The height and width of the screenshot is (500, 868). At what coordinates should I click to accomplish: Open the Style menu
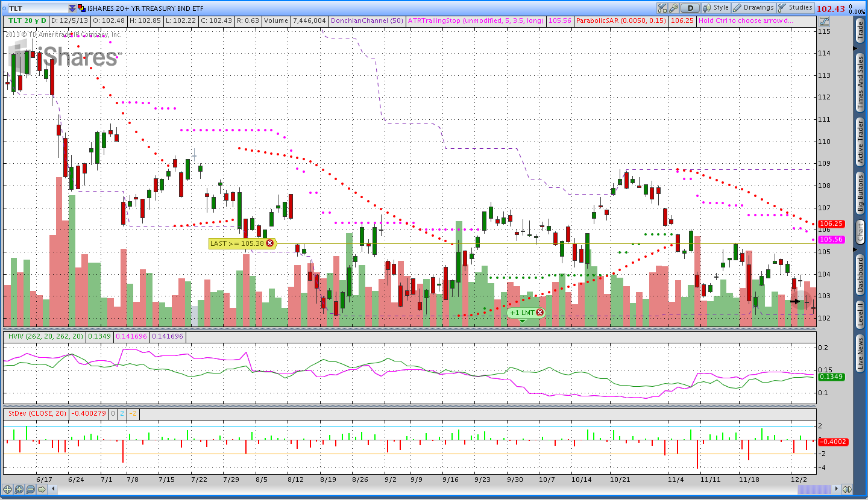tap(715, 7)
